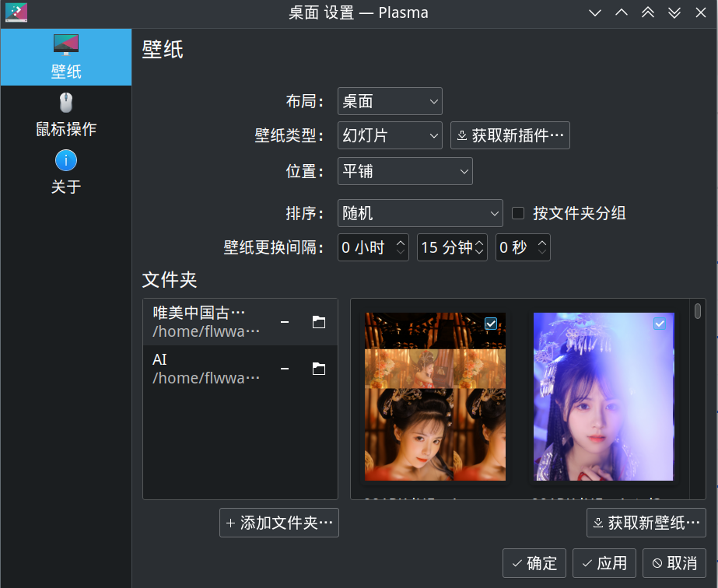Viewport: 718px width, 588px height.
Task: Select the orange-toned portrait wallpaper thumbnail
Action: pyautogui.click(x=435, y=397)
